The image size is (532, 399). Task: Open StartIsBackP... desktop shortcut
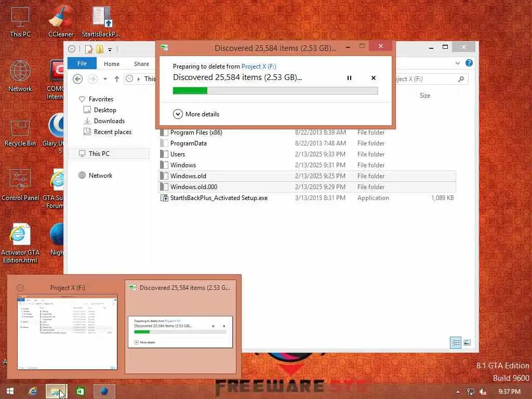[x=101, y=21]
